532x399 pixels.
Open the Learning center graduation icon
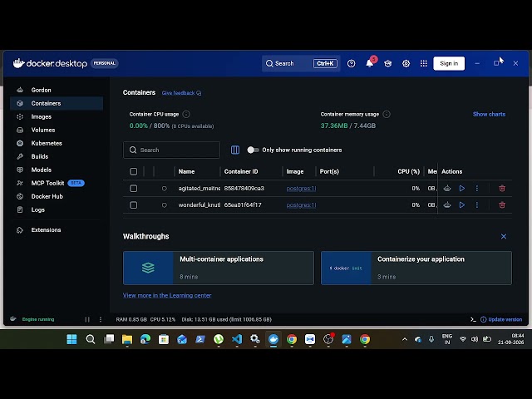point(388,63)
